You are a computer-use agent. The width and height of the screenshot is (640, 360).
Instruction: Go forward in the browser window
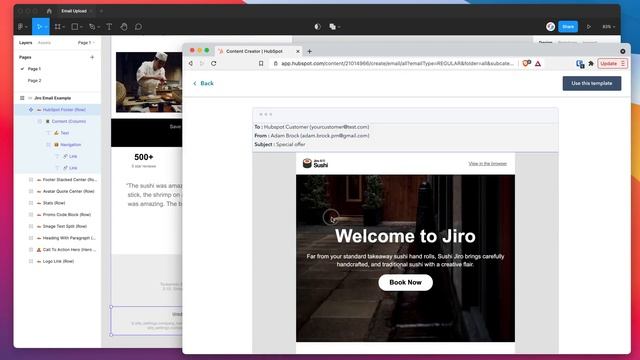[202, 63]
